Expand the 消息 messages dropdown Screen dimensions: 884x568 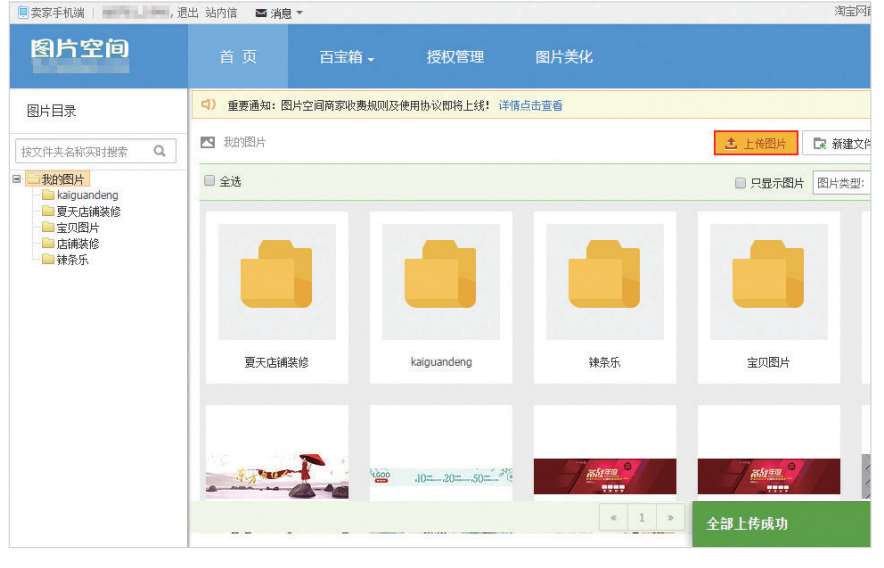click(279, 13)
